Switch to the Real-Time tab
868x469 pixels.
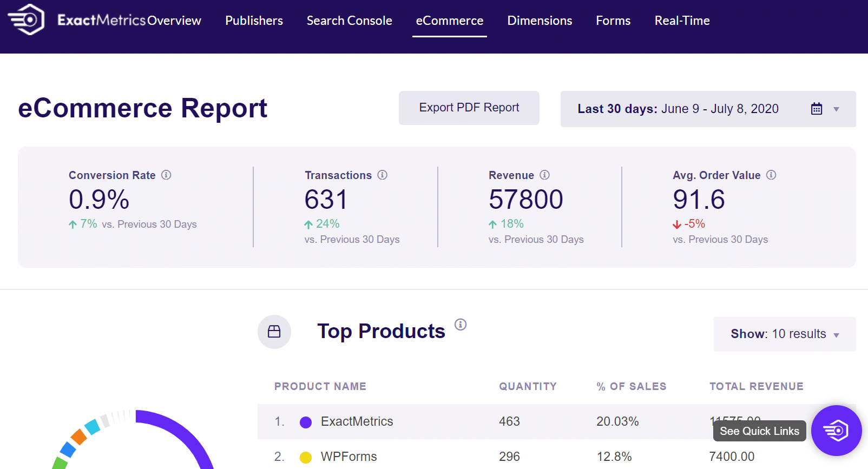(682, 21)
